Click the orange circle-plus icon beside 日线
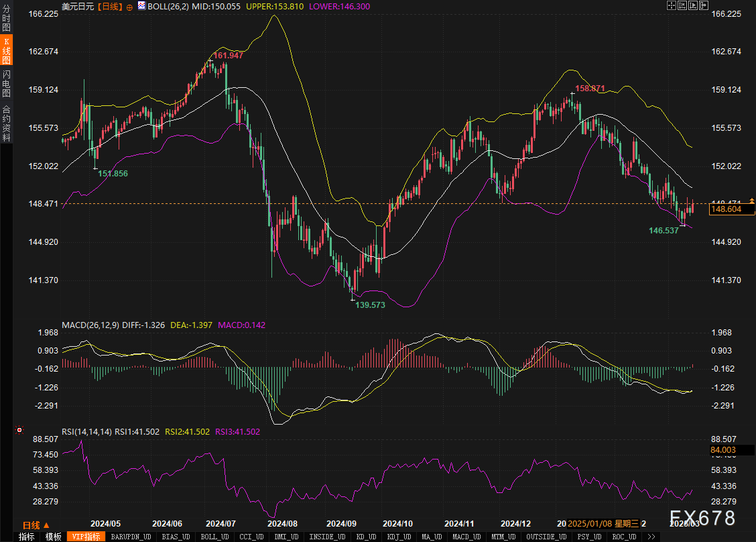Screen dimensions: 756x542 129,6
